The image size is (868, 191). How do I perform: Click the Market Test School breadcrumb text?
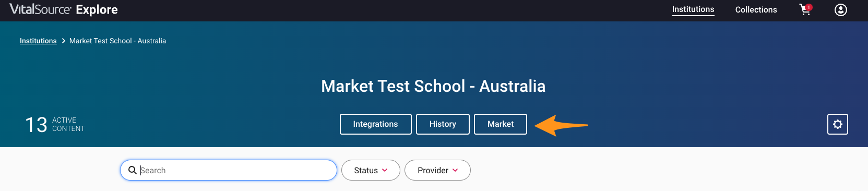[117, 41]
